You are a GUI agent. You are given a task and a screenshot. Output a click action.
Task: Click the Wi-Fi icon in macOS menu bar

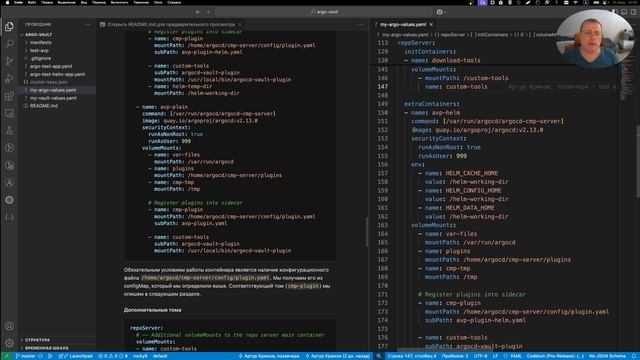tap(576, 2)
